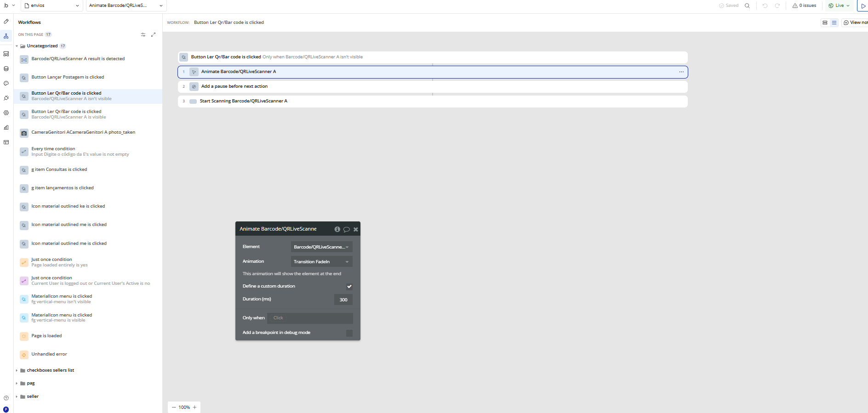Expand the seller folder

point(17,396)
